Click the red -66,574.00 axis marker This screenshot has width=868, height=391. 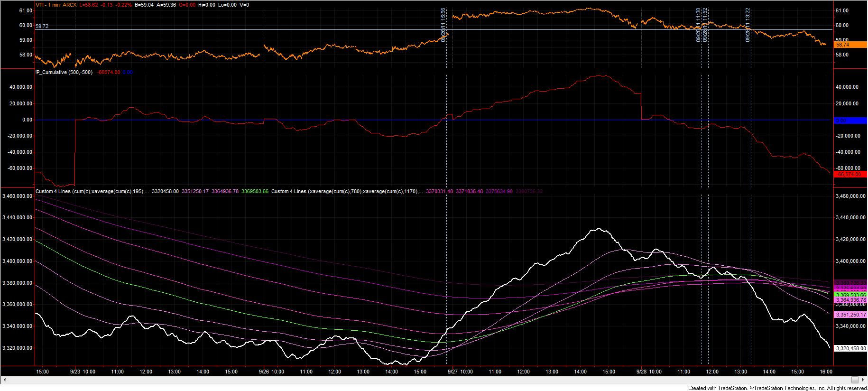[x=850, y=174]
